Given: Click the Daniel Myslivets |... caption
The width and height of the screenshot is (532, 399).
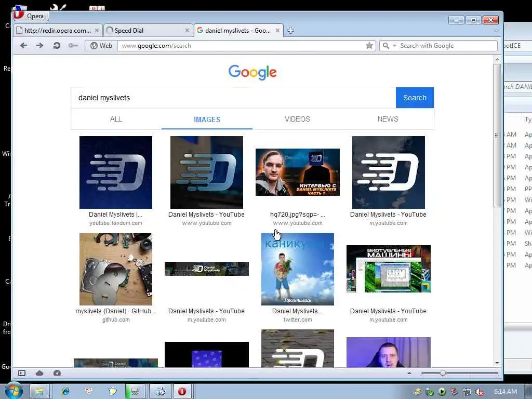Looking at the screenshot, I should tap(115, 215).
